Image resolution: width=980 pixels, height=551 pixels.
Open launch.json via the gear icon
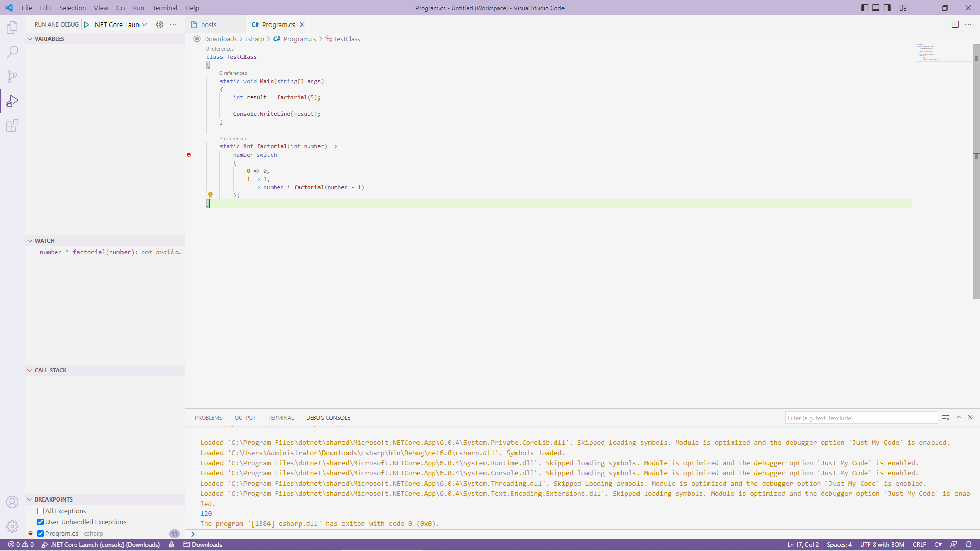(x=160, y=24)
